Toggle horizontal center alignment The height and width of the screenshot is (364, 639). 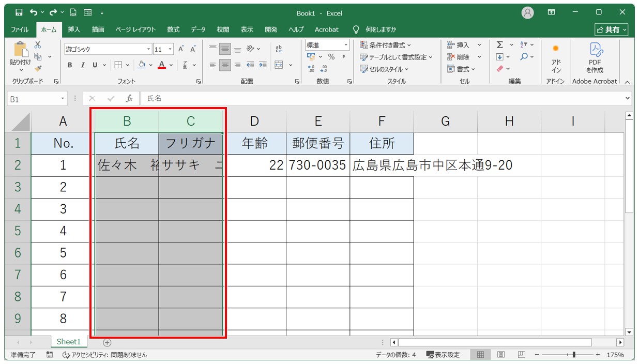point(225,65)
